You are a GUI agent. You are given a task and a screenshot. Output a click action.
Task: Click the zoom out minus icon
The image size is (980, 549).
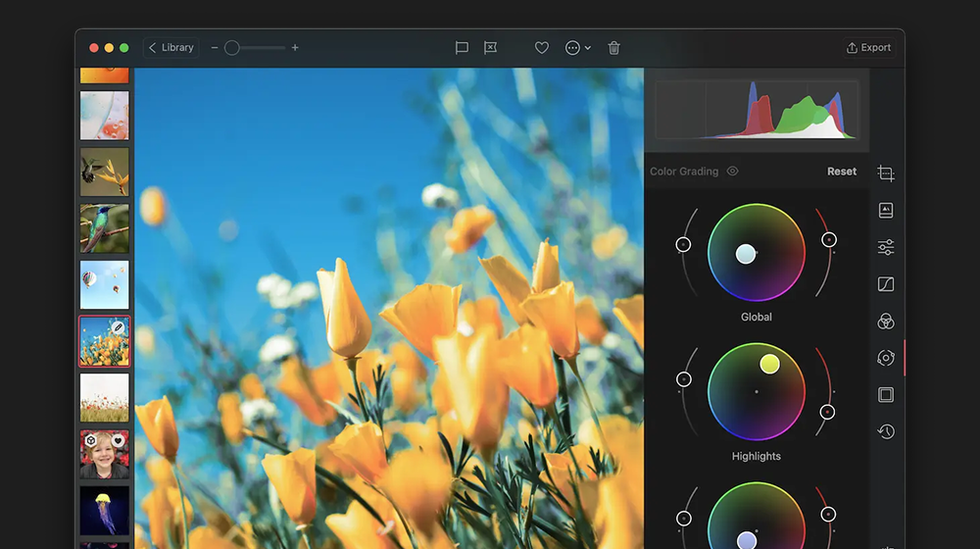pyautogui.click(x=215, y=47)
